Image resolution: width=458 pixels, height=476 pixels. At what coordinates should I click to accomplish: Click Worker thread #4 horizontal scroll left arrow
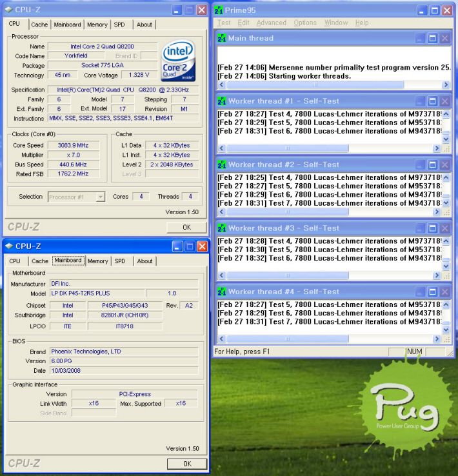221,339
